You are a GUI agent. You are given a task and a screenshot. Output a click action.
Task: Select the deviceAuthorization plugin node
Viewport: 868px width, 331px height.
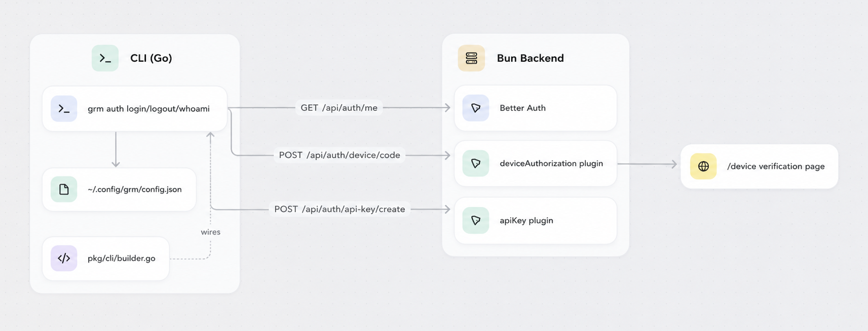click(536, 163)
